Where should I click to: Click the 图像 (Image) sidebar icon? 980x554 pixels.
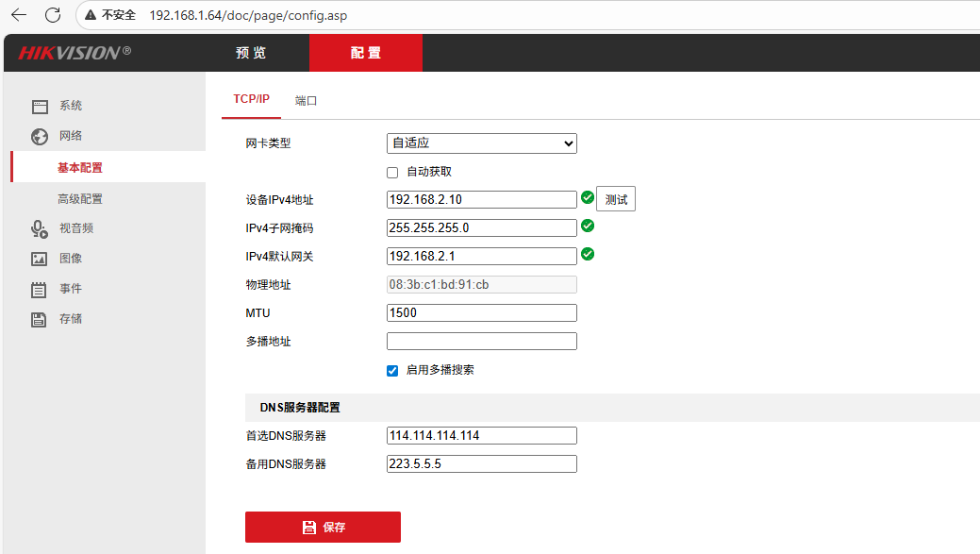(39, 258)
